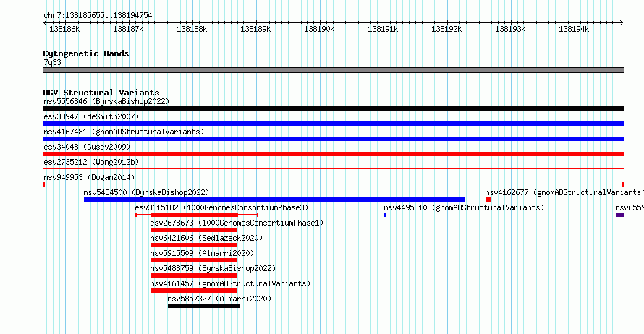
Task: Select the DGV Structural Variants track title
Action: [101, 93]
